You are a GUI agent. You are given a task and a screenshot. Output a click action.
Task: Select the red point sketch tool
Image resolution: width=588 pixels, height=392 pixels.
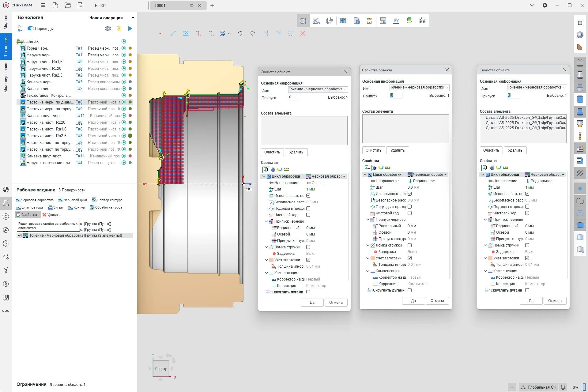[160, 33]
